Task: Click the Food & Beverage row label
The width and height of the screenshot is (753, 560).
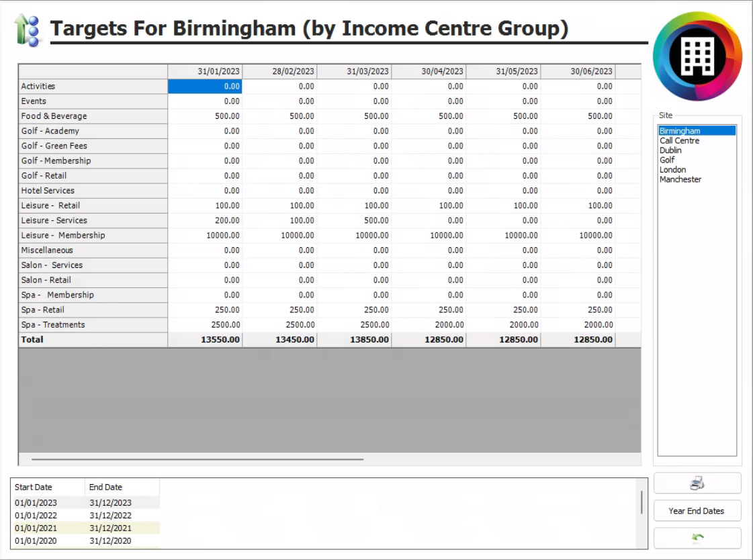Action: coord(93,116)
